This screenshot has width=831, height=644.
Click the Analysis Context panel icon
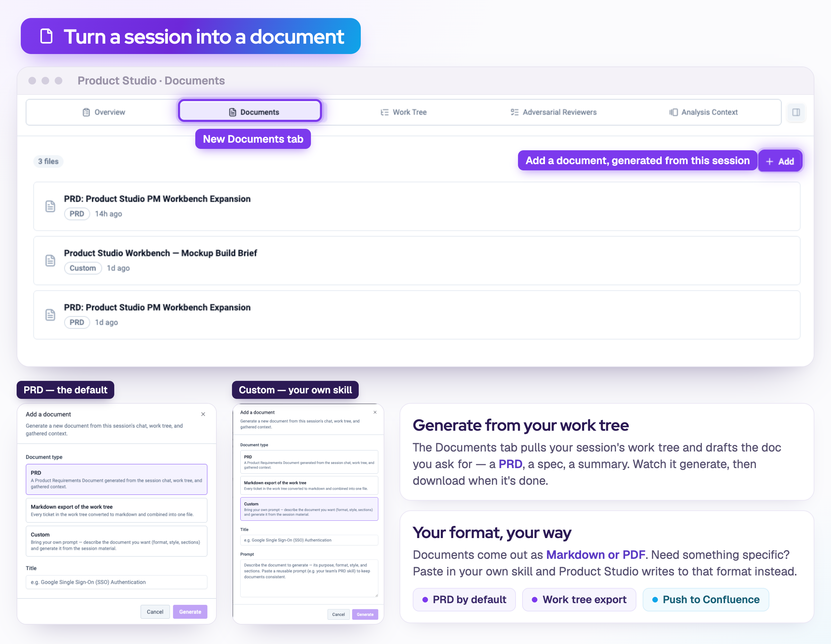click(x=673, y=112)
